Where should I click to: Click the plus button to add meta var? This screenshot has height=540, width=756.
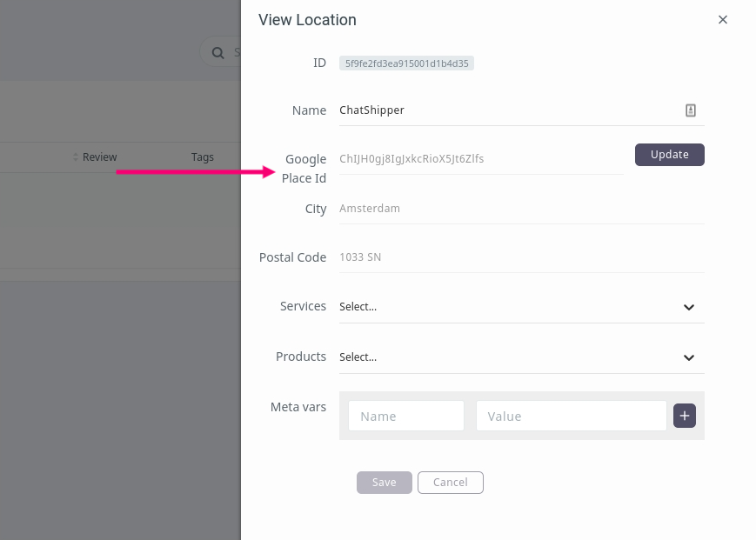pos(684,416)
